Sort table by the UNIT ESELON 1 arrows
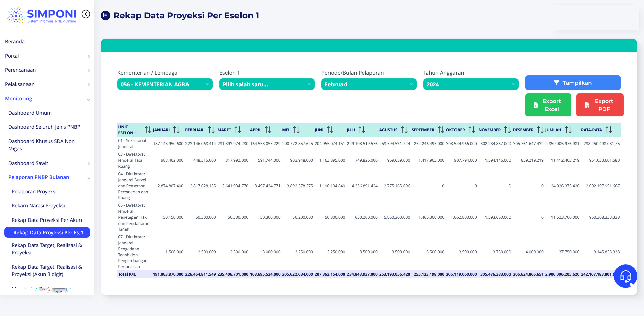644x316 pixels. click(x=148, y=130)
